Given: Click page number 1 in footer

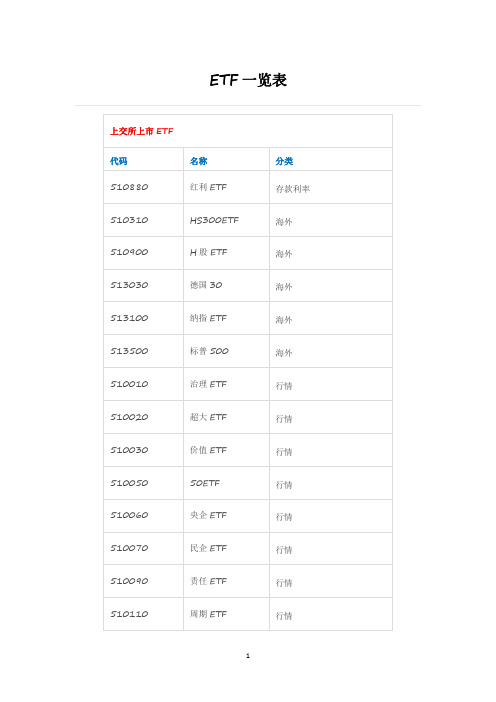Looking at the screenshot, I should point(248,656).
